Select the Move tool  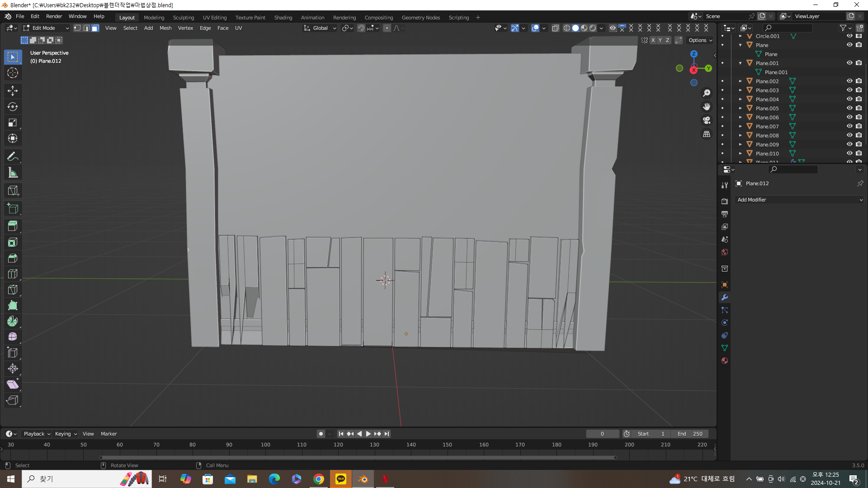[13, 91]
